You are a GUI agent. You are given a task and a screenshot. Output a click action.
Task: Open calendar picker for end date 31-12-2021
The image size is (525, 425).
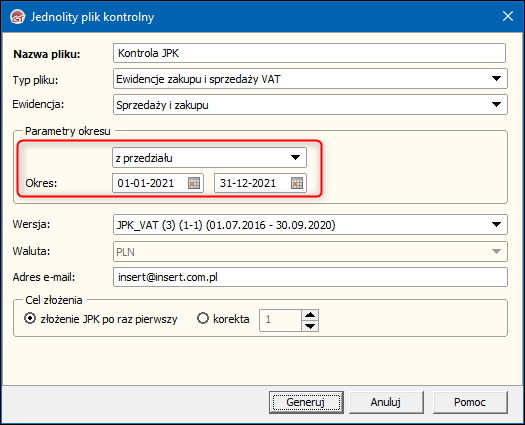(x=297, y=183)
